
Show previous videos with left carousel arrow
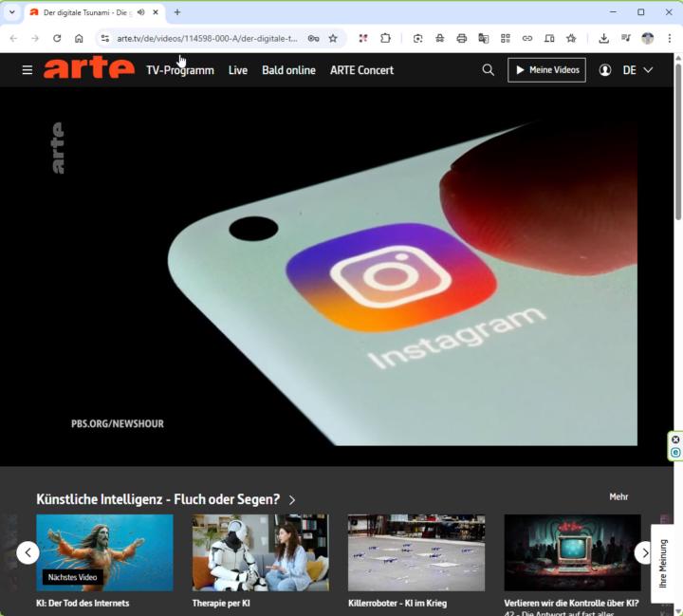(28, 552)
